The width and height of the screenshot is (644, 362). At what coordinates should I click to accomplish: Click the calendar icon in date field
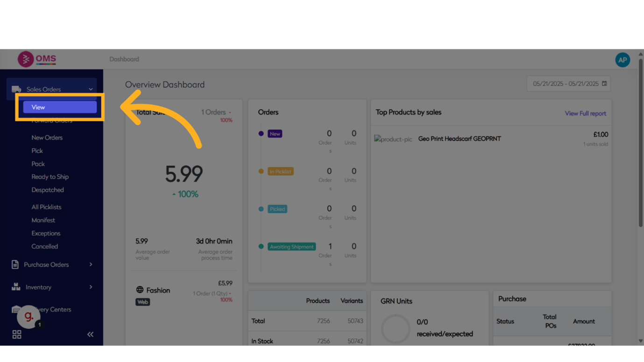click(604, 84)
